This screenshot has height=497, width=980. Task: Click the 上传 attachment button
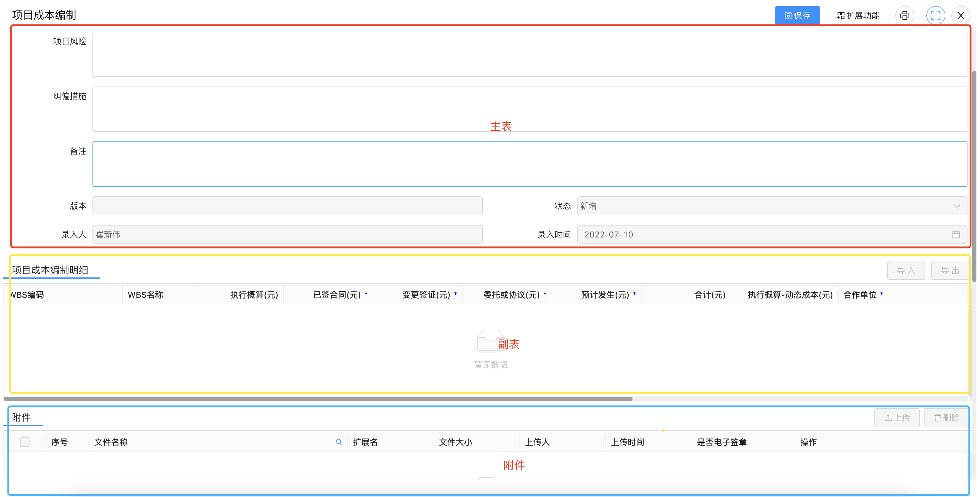897,417
